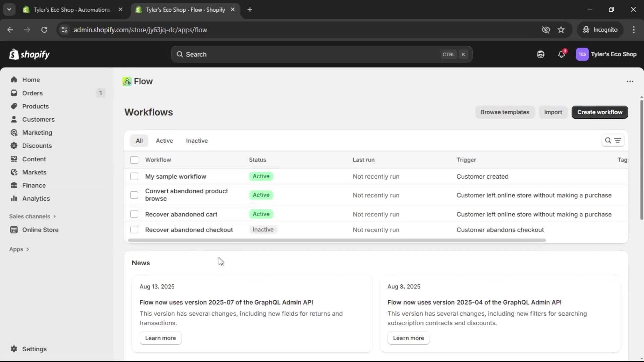Switch to the Inactive tab
This screenshot has width=644, height=362.
pyautogui.click(x=197, y=141)
